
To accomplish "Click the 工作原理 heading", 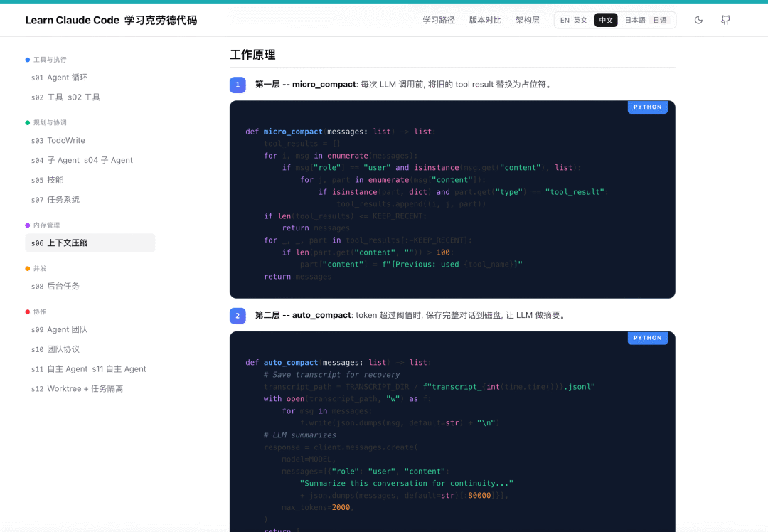I will [252, 55].
